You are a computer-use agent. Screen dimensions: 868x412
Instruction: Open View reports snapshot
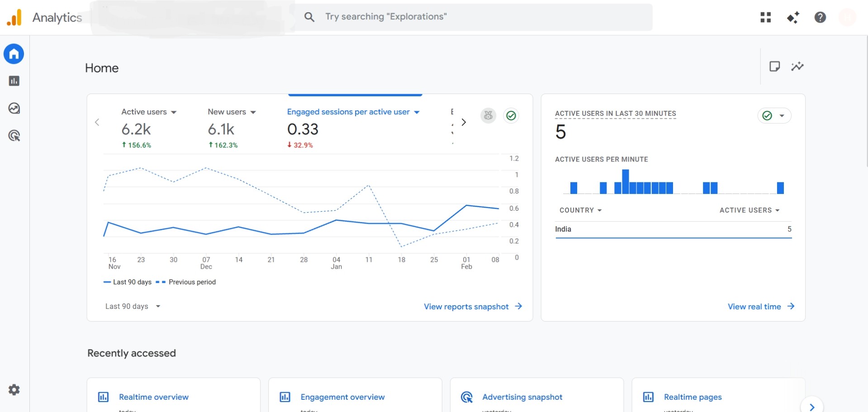click(x=466, y=306)
